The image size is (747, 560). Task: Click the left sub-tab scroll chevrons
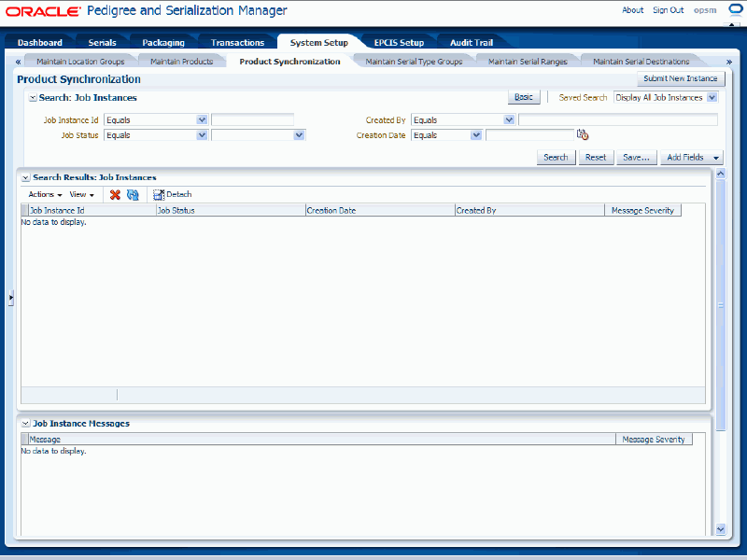click(18, 62)
